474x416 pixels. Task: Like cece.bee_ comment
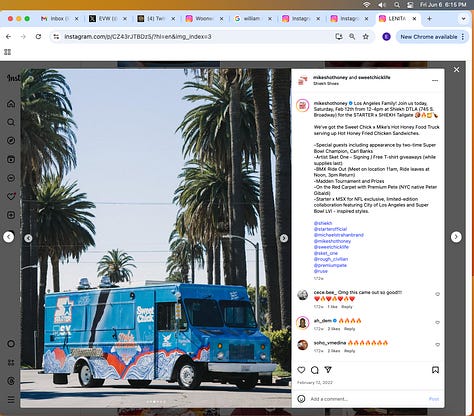pyautogui.click(x=438, y=294)
